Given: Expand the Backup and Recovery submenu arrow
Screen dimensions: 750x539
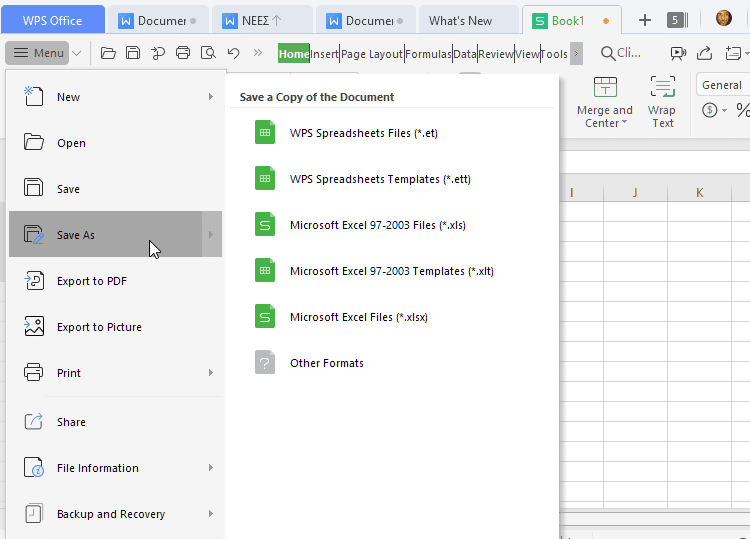Looking at the screenshot, I should point(211,514).
